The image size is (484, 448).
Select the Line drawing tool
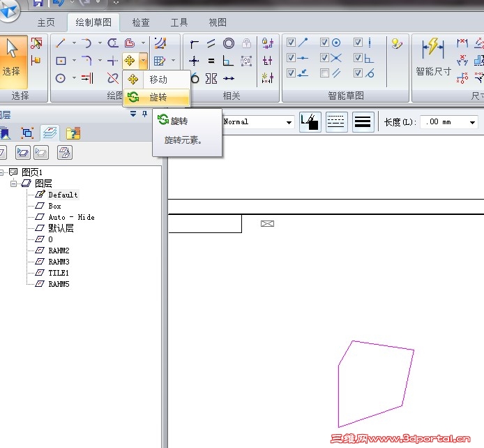(x=61, y=43)
